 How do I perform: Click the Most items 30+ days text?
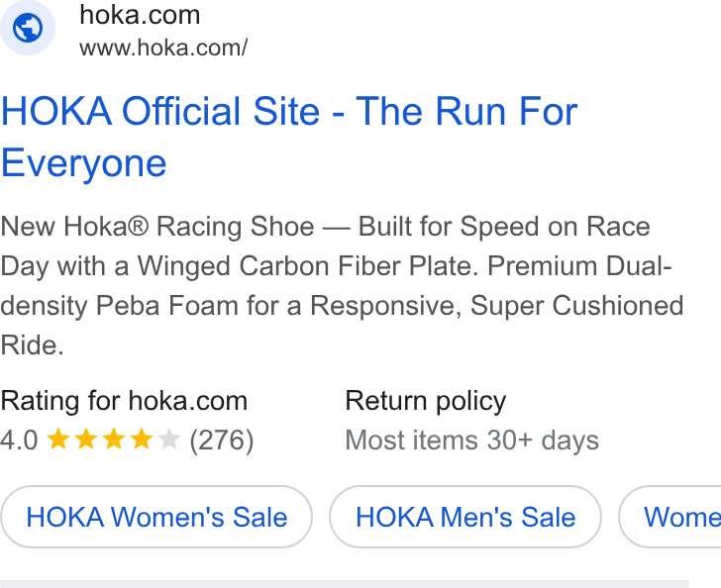(x=471, y=441)
